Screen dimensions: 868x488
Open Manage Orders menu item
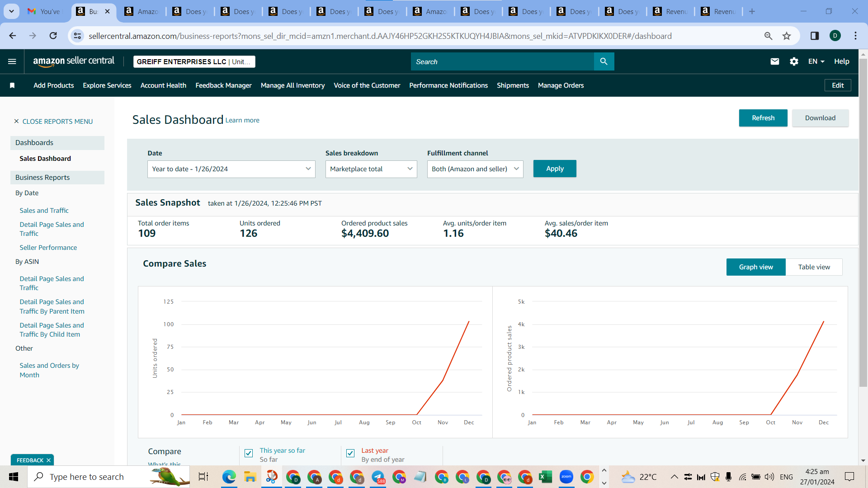coord(561,85)
